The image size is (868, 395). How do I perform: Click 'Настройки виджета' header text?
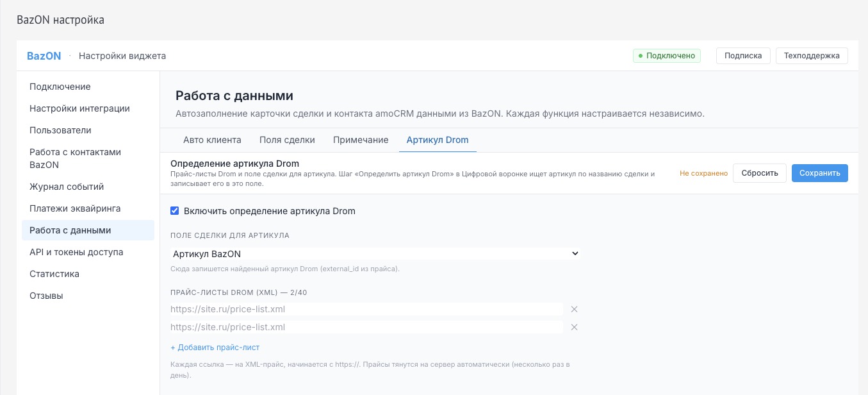(122, 56)
